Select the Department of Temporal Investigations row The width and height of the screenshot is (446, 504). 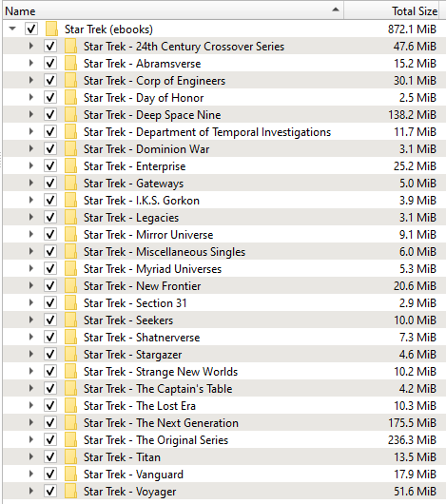tap(224, 132)
